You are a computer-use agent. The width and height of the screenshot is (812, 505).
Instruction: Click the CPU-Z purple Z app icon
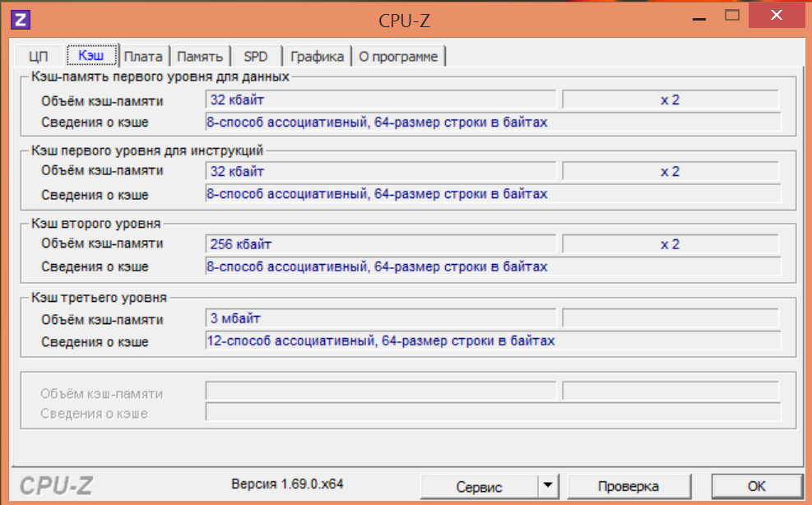(x=21, y=21)
